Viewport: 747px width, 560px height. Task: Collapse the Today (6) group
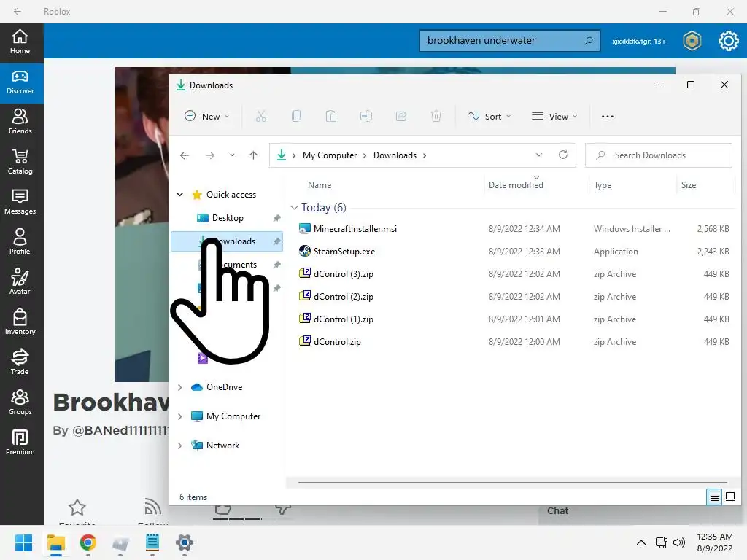pyautogui.click(x=294, y=208)
